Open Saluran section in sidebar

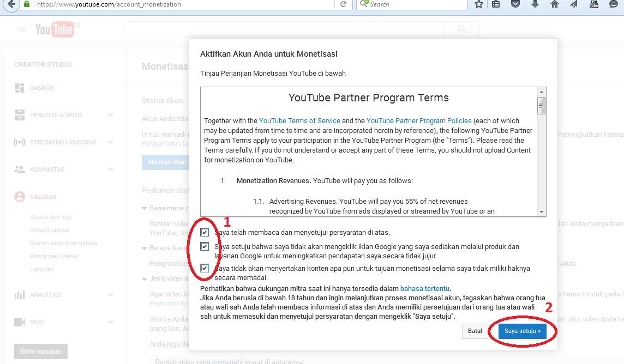click(x=44, y=197)
